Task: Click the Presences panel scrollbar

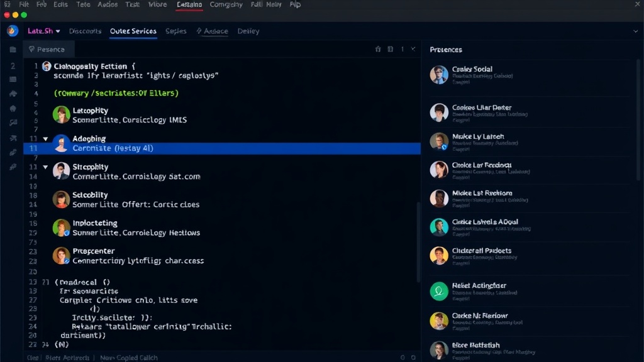Action: (x=638, y=120)
